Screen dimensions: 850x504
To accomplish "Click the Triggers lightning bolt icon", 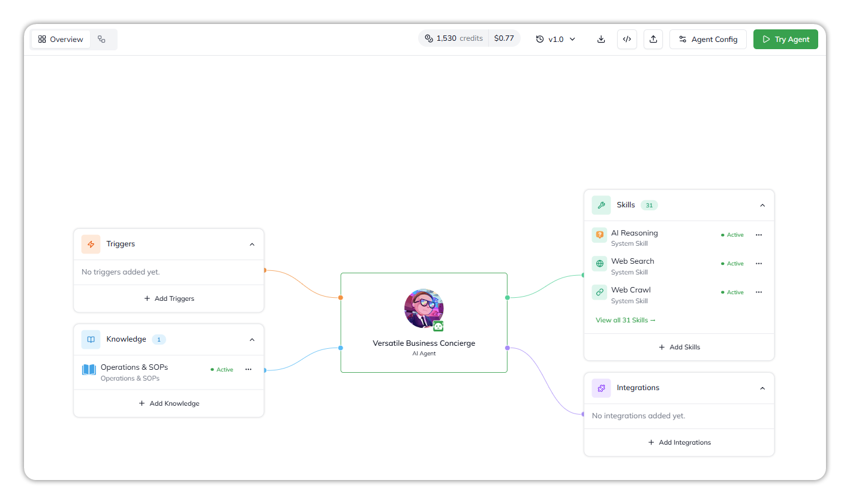I will [91, 244].
